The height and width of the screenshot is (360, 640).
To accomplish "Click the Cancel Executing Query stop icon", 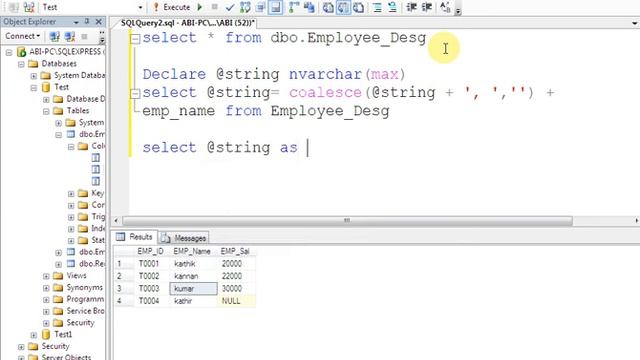I will [215, 7].
